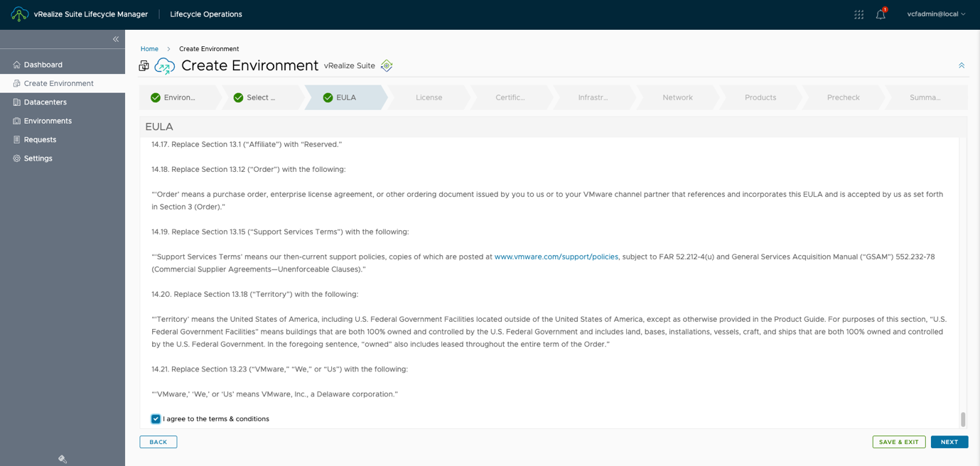Open the apps grid icon in header
This screenshot has height=466, width=980.
click(858, 14)
